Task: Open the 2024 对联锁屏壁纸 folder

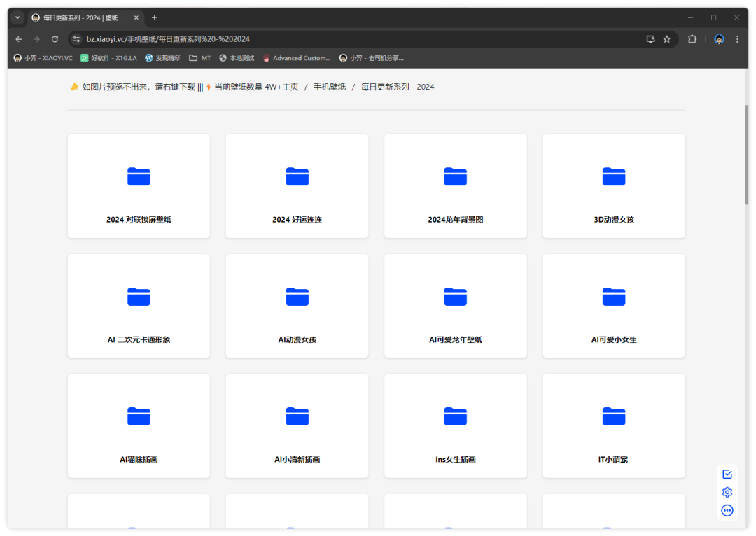Action: pyautogui.click(x=139, y=186)
